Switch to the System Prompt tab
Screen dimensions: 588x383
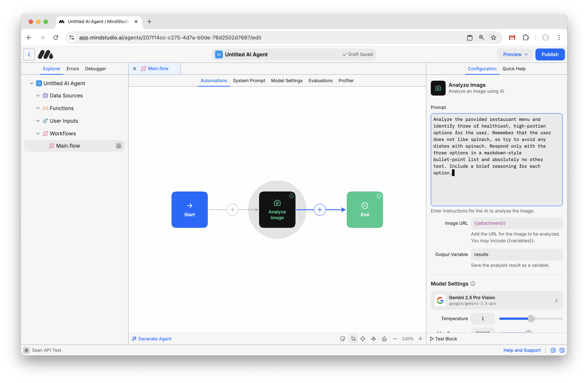tap(249, 81)
